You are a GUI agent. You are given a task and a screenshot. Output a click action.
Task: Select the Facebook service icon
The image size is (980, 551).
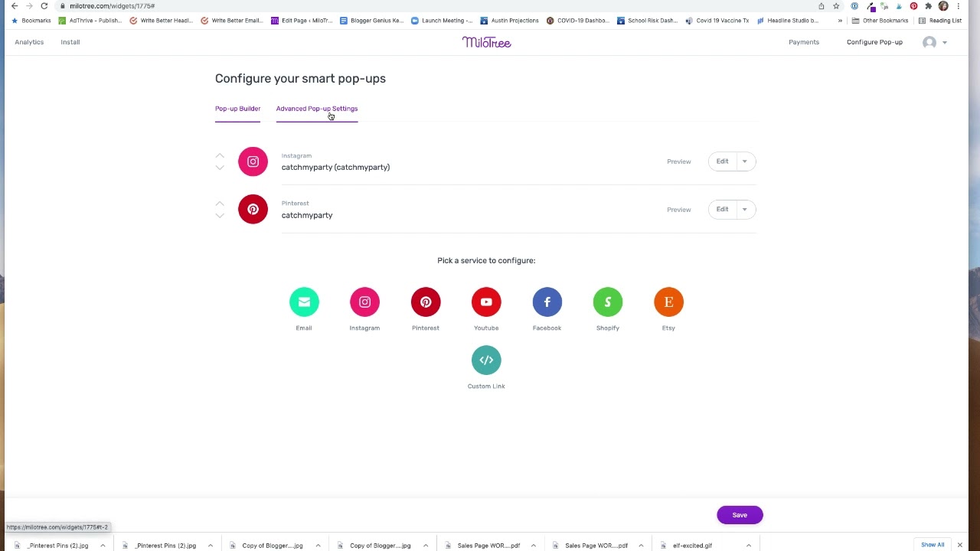[547, 302]
